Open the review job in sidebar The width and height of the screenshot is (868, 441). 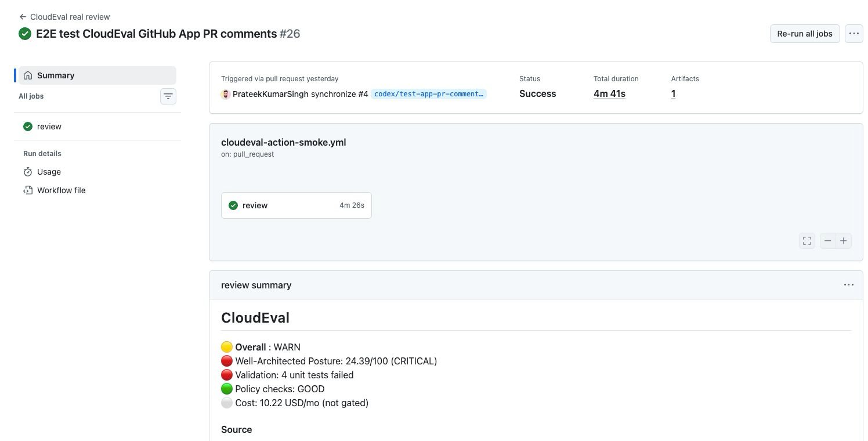tap(97, 126)
